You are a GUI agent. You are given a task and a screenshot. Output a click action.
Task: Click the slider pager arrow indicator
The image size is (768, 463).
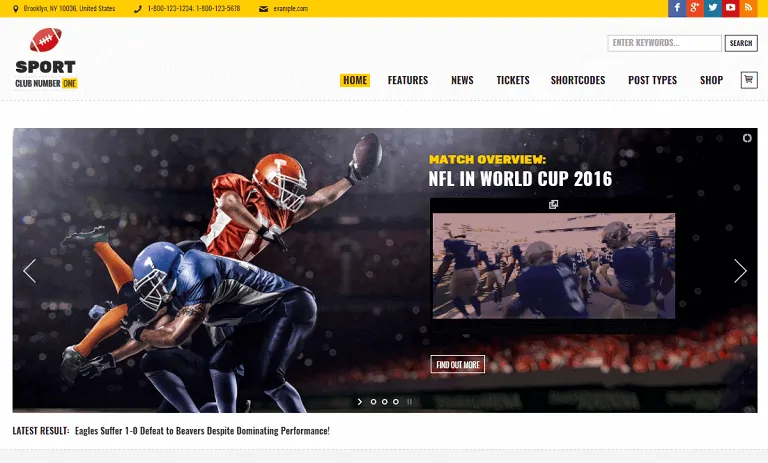[x=360, y=402]
